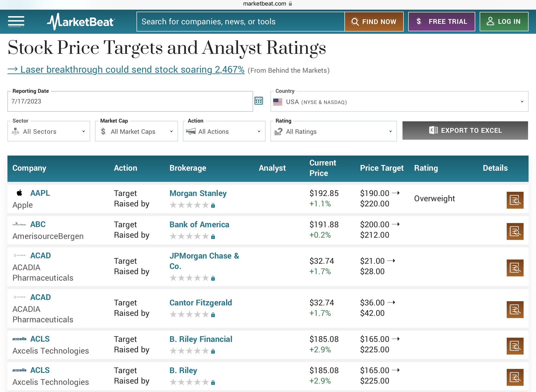Click the search magnifier inside Find Now
Image resolution: width=536 pixels, height=392 pixels.
click(355, 22)
